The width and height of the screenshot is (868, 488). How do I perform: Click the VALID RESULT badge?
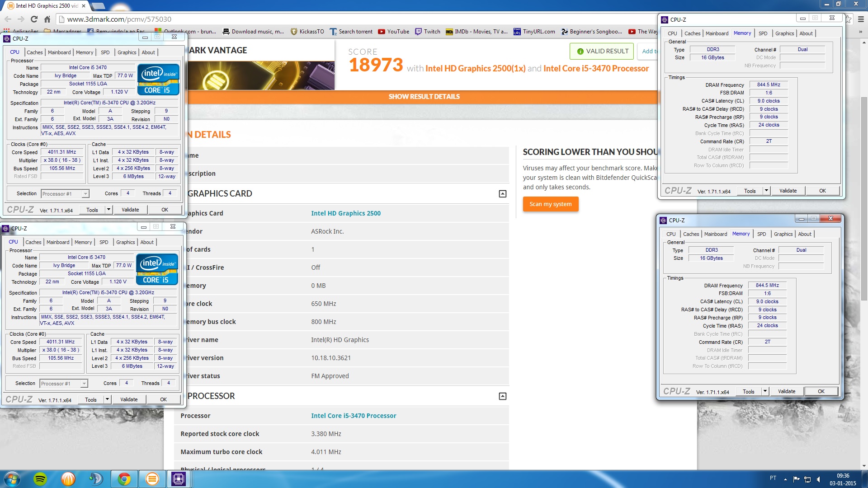tap(602, 51)
